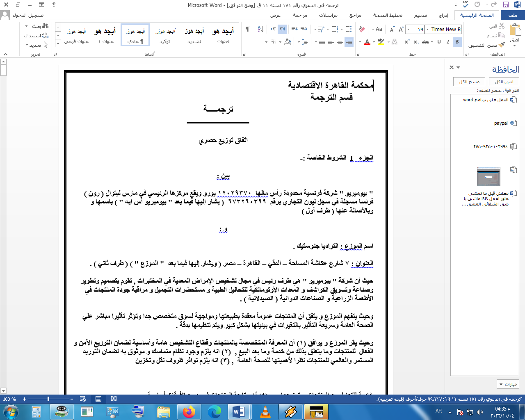Switch to Web Layout view in status bar
The height and width of the screenshot is (420, 525).
click(83, 399)
